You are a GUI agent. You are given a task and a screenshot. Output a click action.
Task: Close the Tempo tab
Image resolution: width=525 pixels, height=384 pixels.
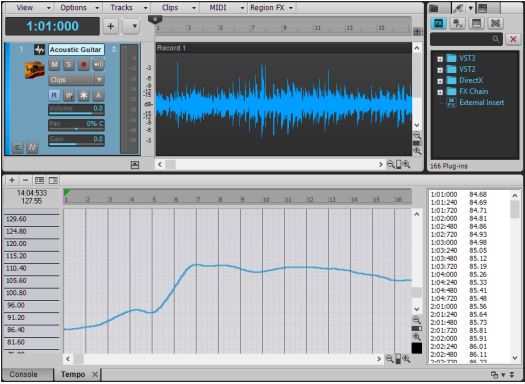coord(95,374)
